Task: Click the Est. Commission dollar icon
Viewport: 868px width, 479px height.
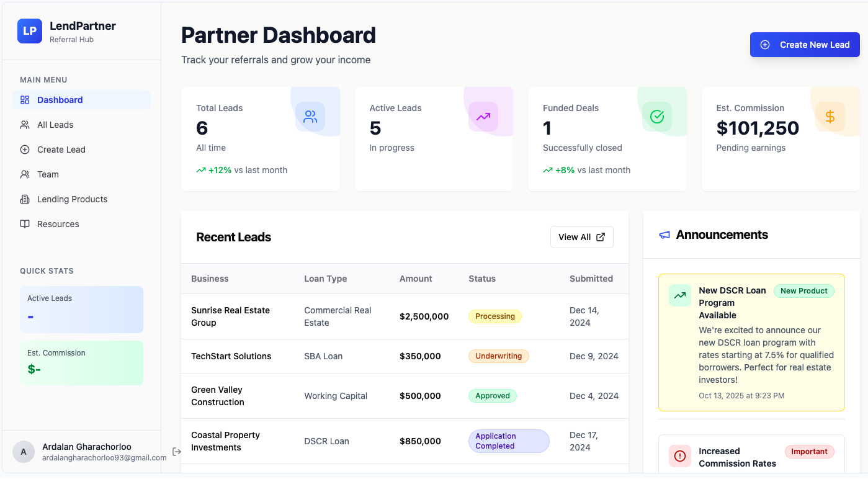Action: pos(830,116)
